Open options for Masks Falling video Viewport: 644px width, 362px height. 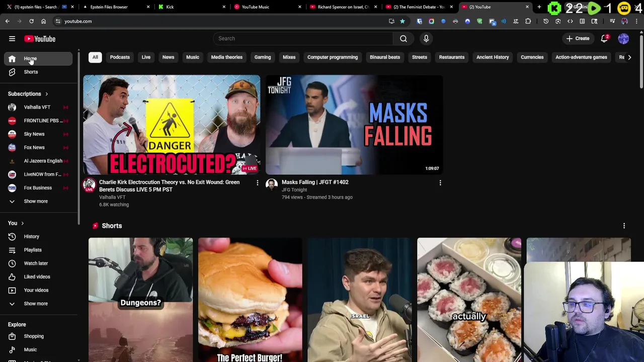tap(440, 183)
